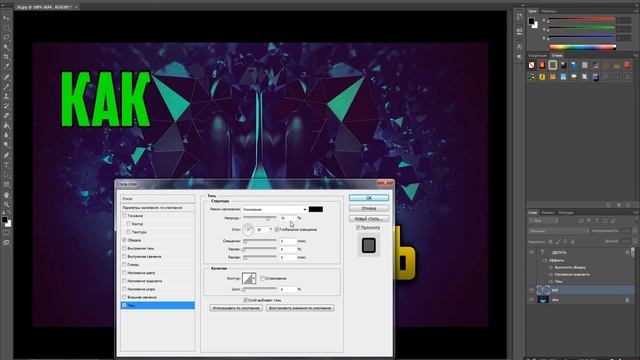The width and height of the screenshot is (640, 360).
Task: Select the Zoom tool in toolbar
Action: click(x=6, y=204)
